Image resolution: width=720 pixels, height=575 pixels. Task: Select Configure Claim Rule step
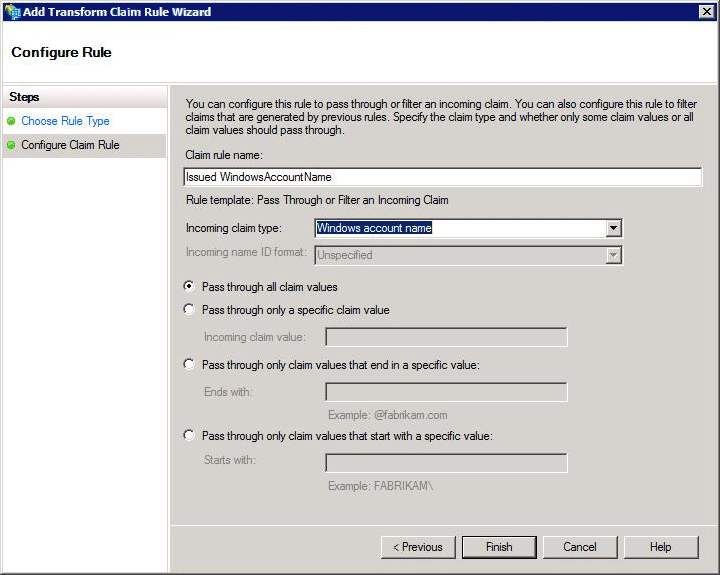pos(70,145)
